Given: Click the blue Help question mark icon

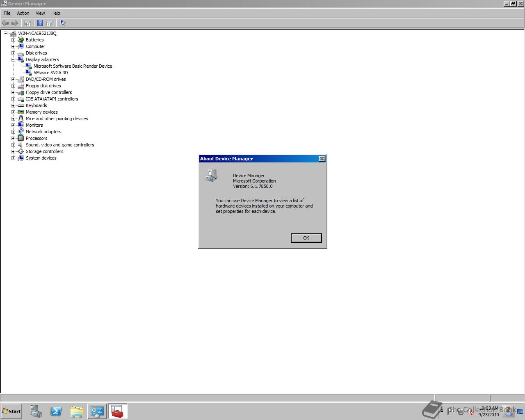Looking at the screenshot, I should pos(40,23).
